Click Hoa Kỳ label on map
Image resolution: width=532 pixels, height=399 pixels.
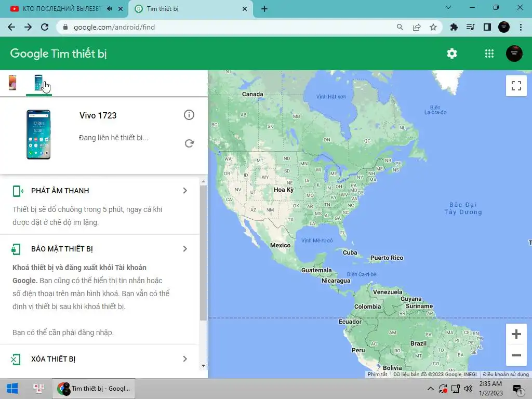[284, 190]
